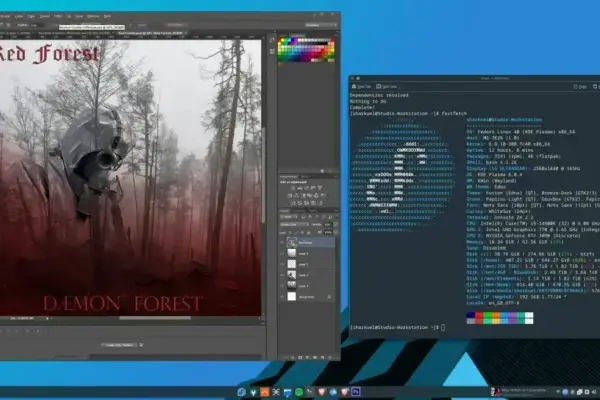Click the first Brave icon in taskbar
Viewport: 600px width, 400px height.
(x=321, y=392)
